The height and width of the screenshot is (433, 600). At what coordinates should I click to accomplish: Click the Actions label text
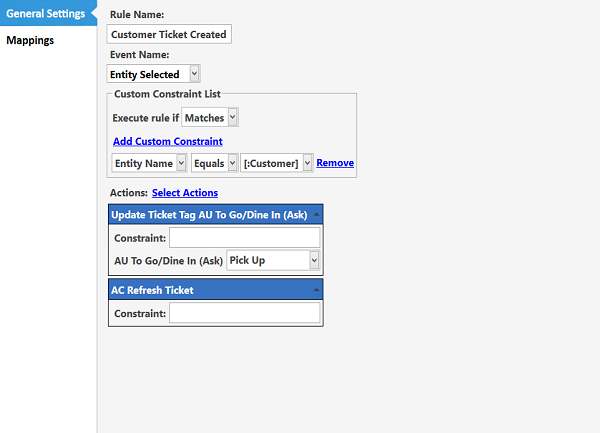pos(128,193)
